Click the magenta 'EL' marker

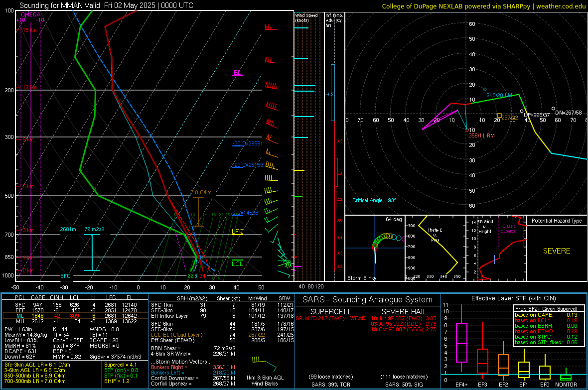point(237,72)
